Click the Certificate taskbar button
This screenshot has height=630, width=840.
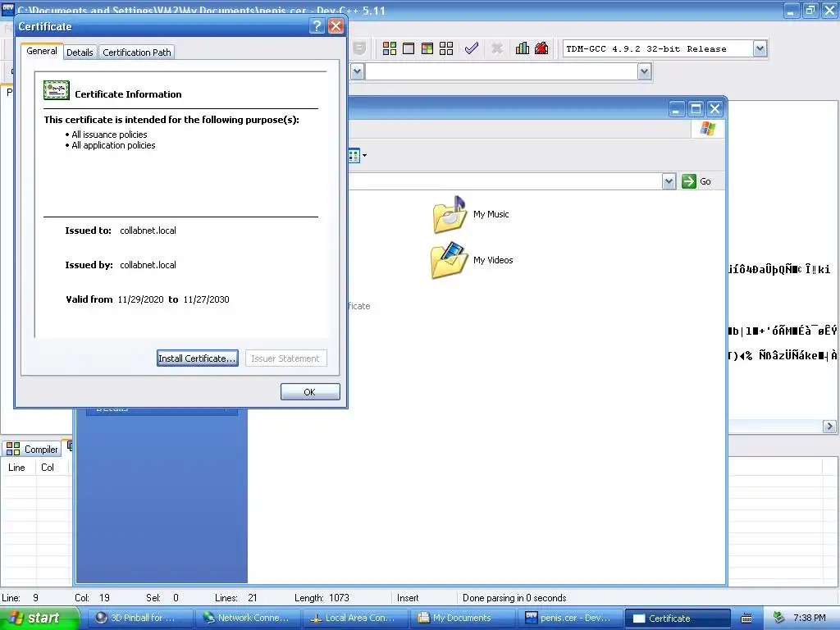click(x=678, y=618)
